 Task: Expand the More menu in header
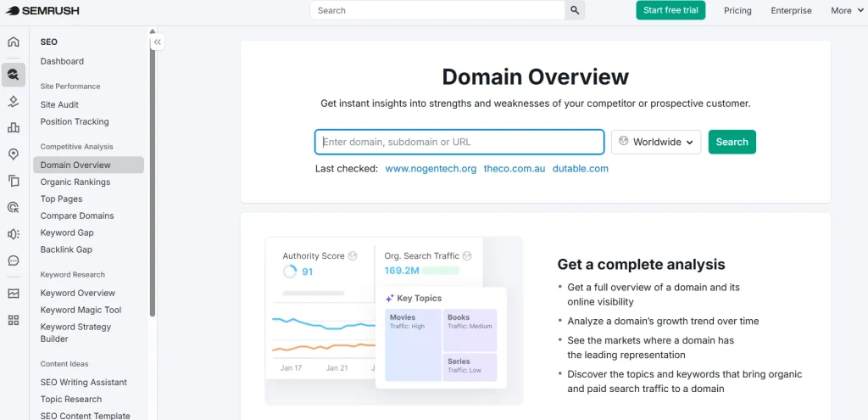(848, 10)
